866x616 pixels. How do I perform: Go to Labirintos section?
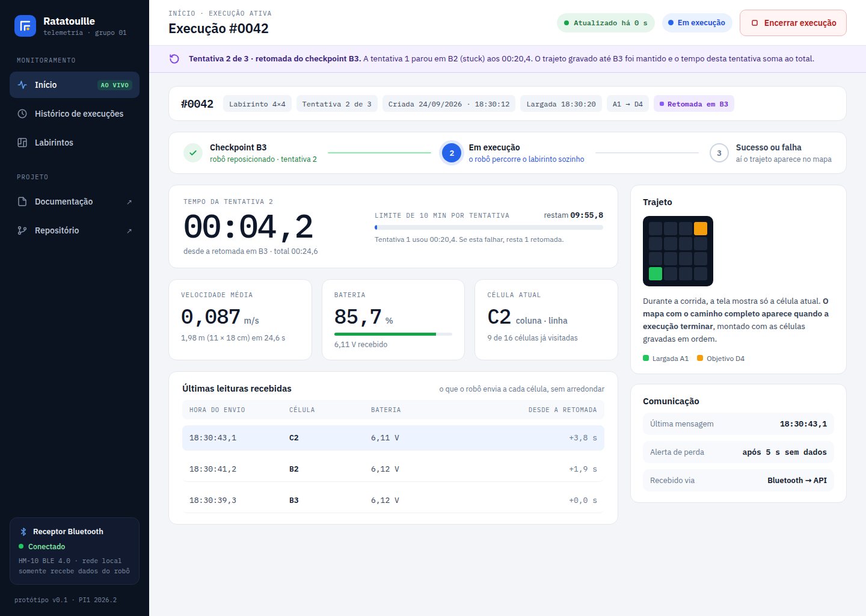[75, 143]
